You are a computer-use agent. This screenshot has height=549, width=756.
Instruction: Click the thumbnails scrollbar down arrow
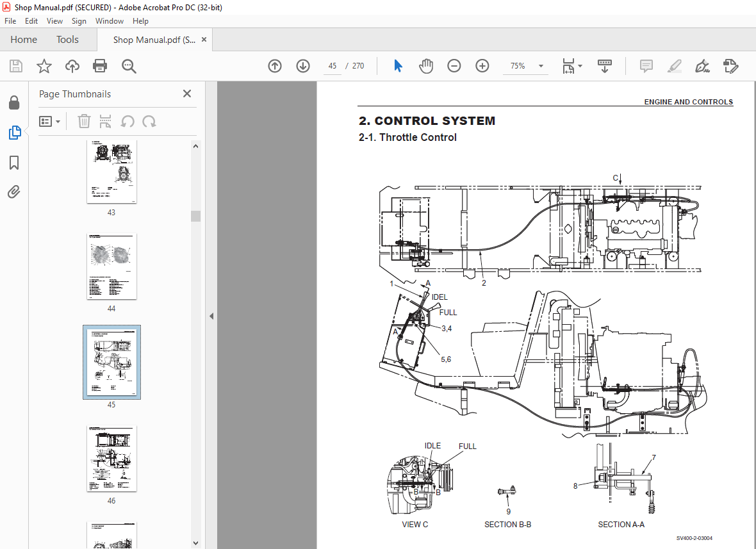196,543
